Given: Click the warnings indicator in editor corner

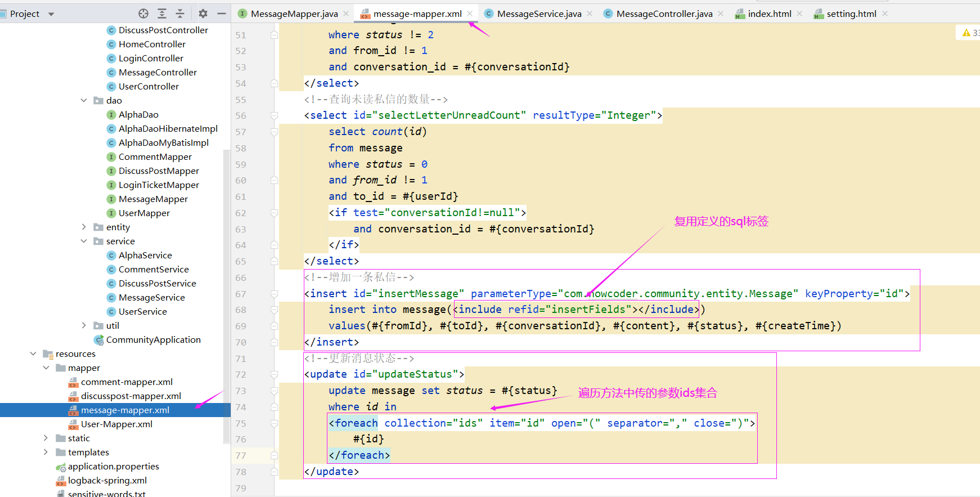Looking at the screenshot, I should pos(970,33).
